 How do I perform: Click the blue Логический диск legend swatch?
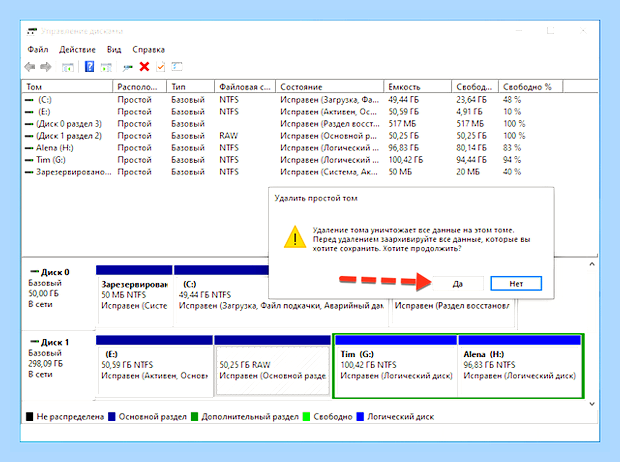pos(360,417)
